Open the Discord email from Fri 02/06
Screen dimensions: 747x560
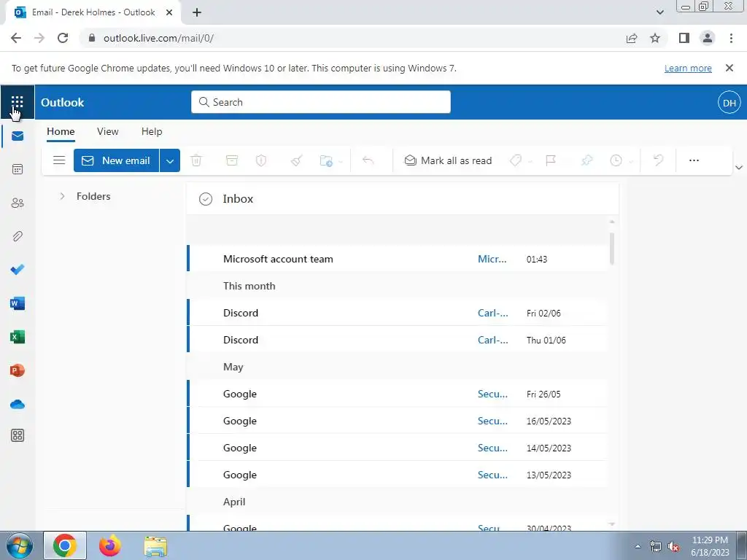(398, 312)
